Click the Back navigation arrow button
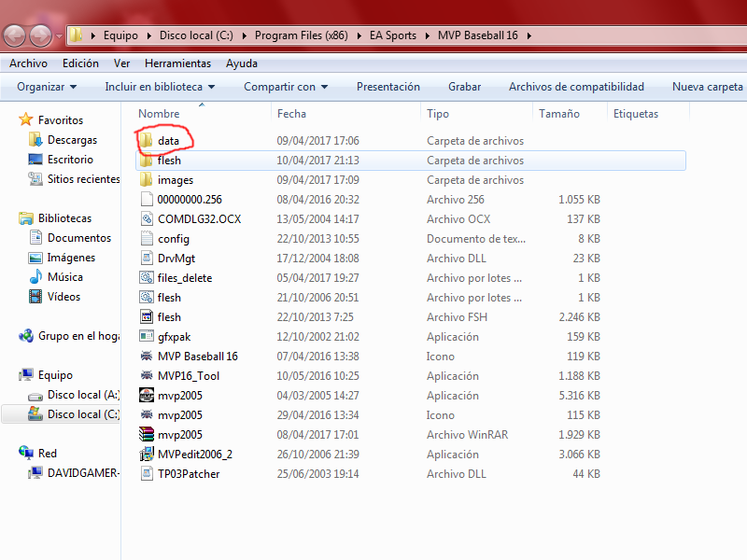747x560 pixels. pos(15,35)
